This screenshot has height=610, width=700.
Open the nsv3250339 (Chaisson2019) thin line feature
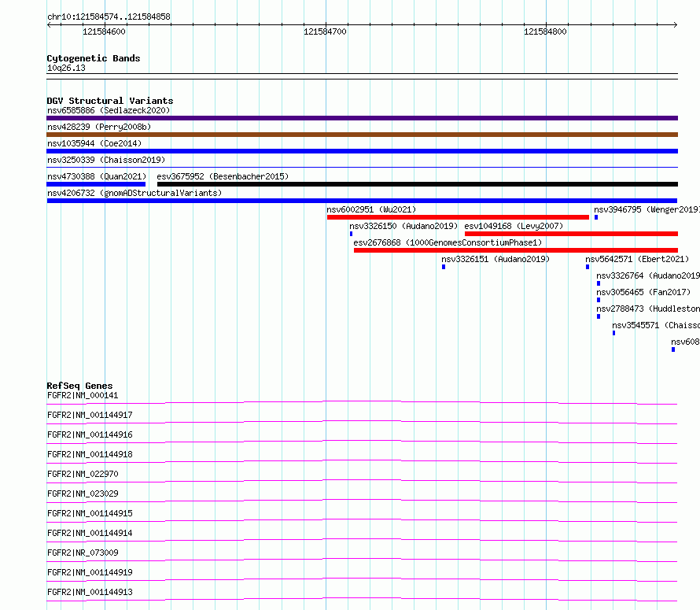(362, 167)
